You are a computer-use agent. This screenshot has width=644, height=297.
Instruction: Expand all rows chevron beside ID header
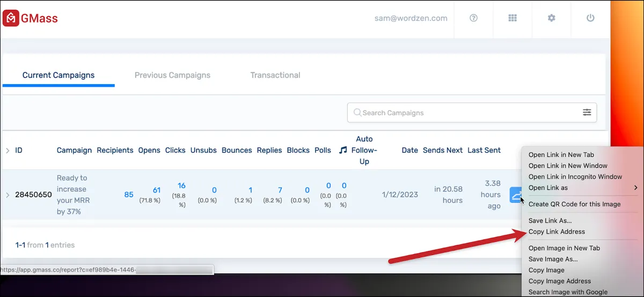(x=8, y=151)
